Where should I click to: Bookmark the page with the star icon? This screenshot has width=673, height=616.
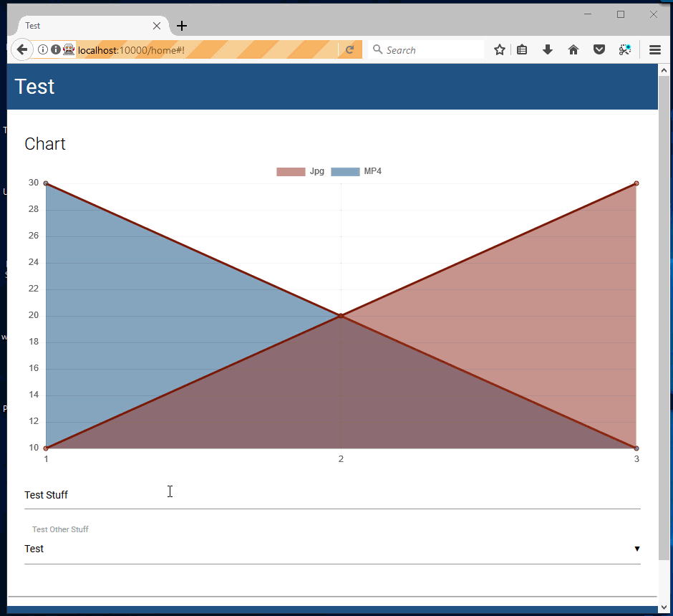pyautogui.click(x=498, y=49)
